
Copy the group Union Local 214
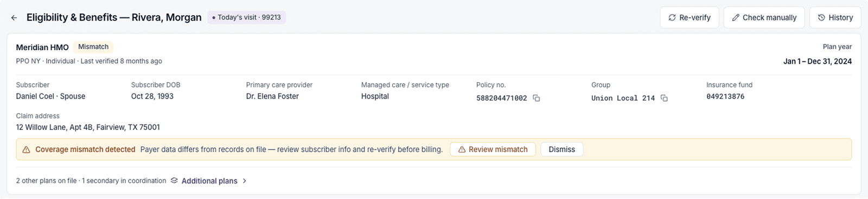664,98
